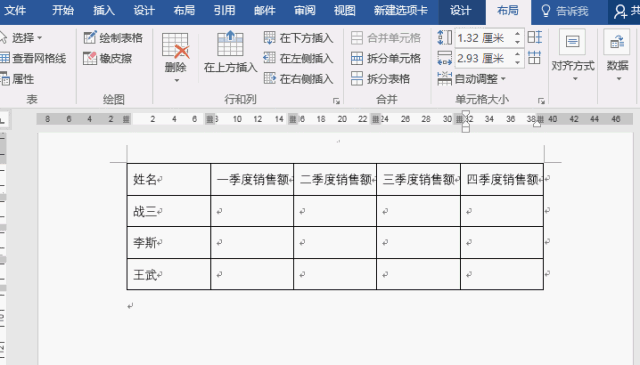This screenshot has width=640, height=365.
Task: Click 拆分单元格 split cells
Action: (386, 58)
